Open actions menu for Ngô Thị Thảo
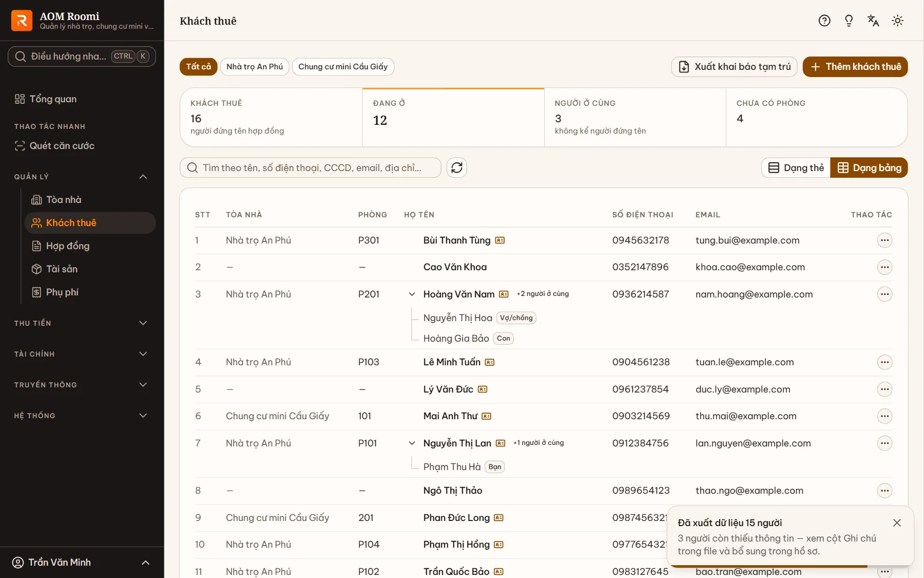This screenshot has width=924, height=578. (884, 491)
